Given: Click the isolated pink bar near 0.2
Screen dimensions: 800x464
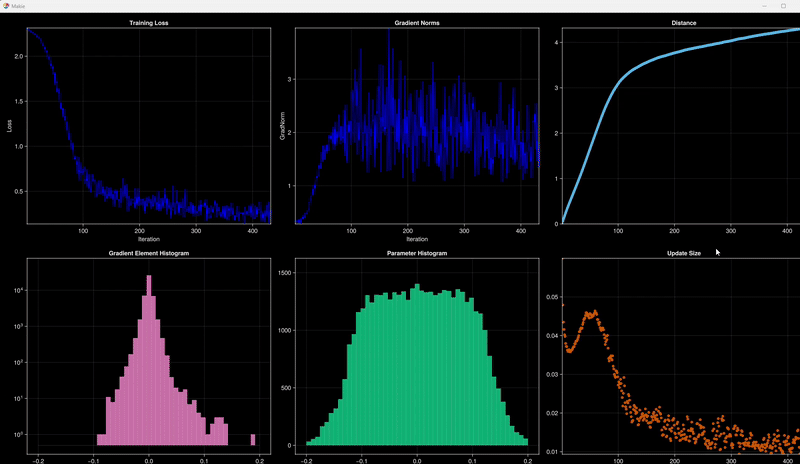Looking at the screenshot, I should click(x=253, y=440).
